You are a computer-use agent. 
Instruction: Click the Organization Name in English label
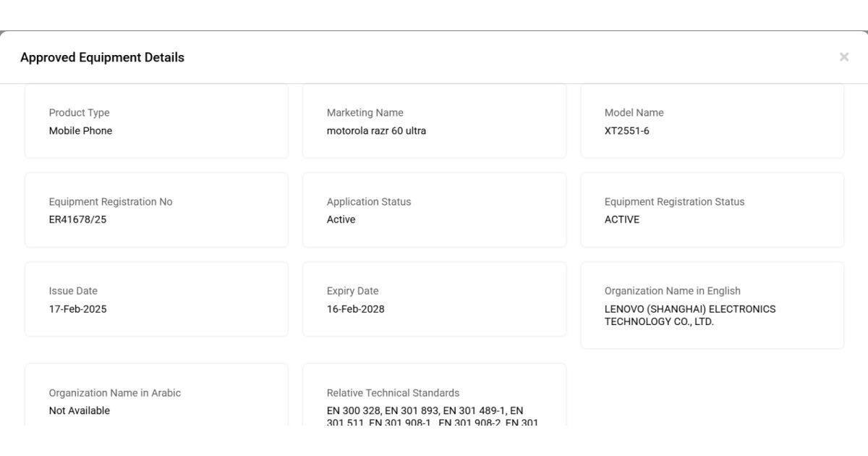pos(672,291)
